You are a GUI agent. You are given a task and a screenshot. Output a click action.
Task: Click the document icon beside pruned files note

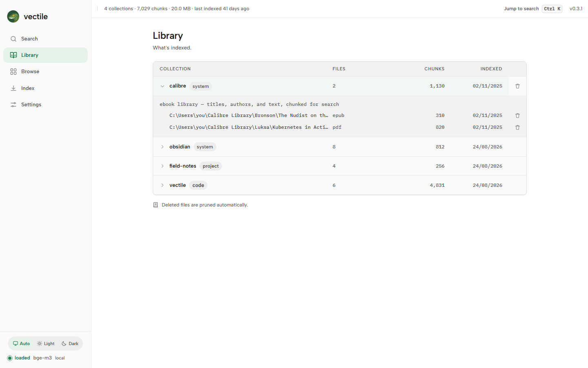point(156,205)
